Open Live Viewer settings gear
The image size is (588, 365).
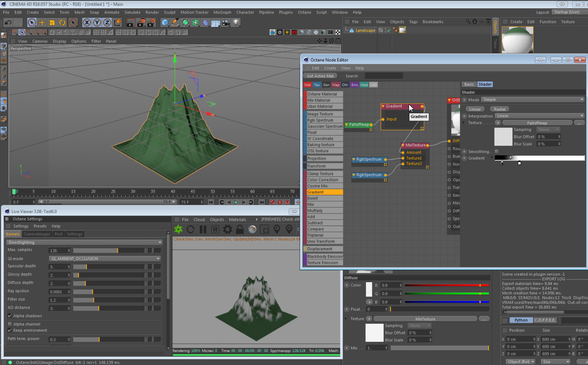pos(227,229)
